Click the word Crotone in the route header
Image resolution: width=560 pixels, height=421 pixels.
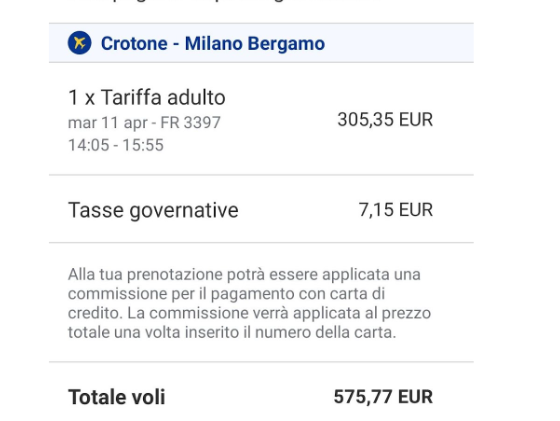pyautogui.click(x=134, y=44)
